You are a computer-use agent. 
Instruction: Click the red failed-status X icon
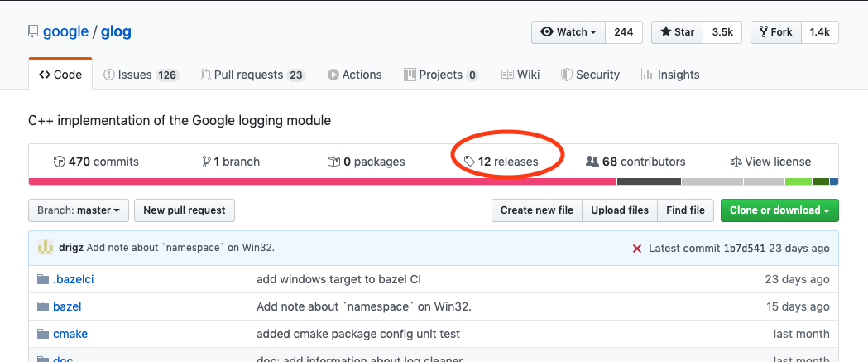click(637, 249)
